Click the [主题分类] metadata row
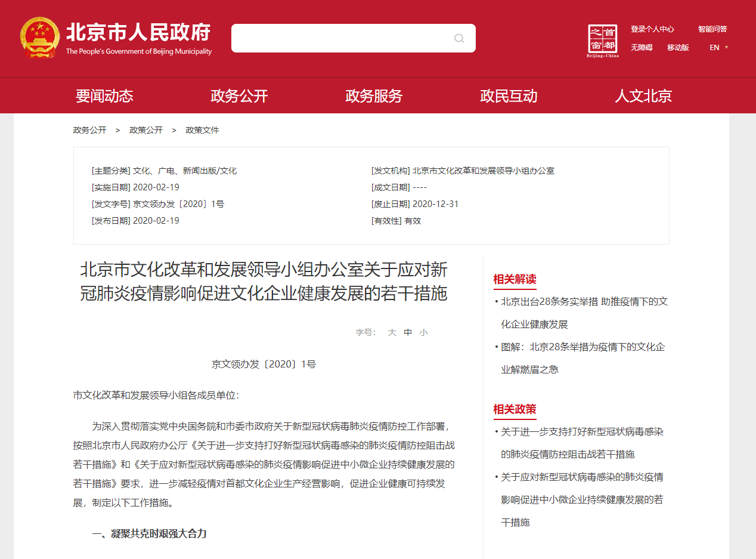This screenshot has height=559, width=756. coord(164,171)
